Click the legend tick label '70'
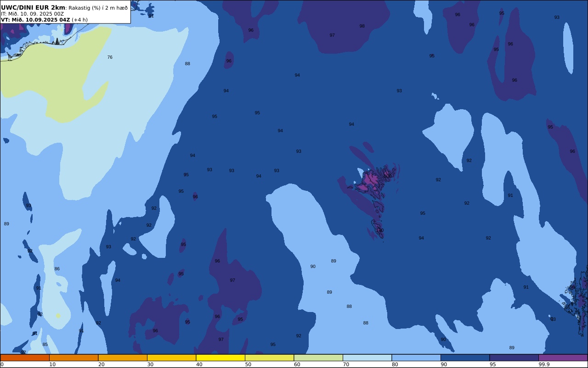The height and width of the screenshot is (368, 588). coord(346,364)
